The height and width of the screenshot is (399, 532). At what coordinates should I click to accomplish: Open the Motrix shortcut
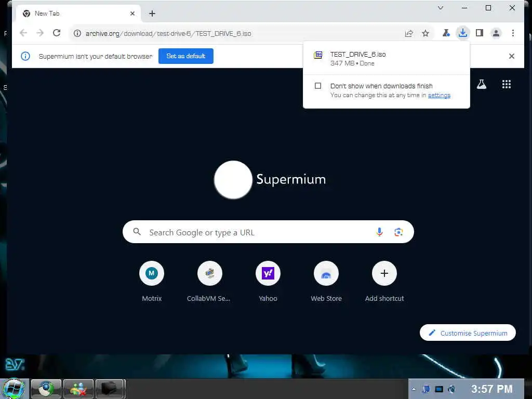tap(152, 281)
